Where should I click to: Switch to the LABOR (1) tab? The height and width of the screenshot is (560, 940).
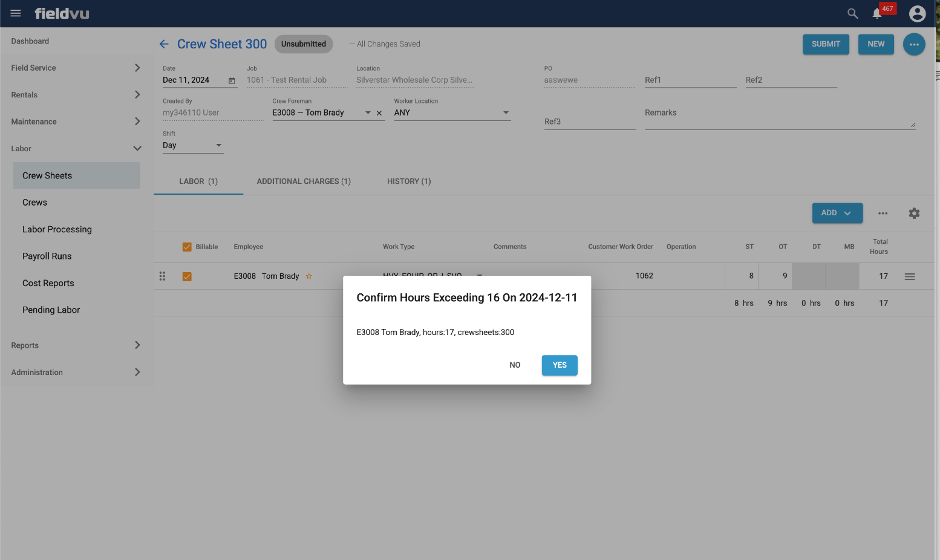pos(198,181)
